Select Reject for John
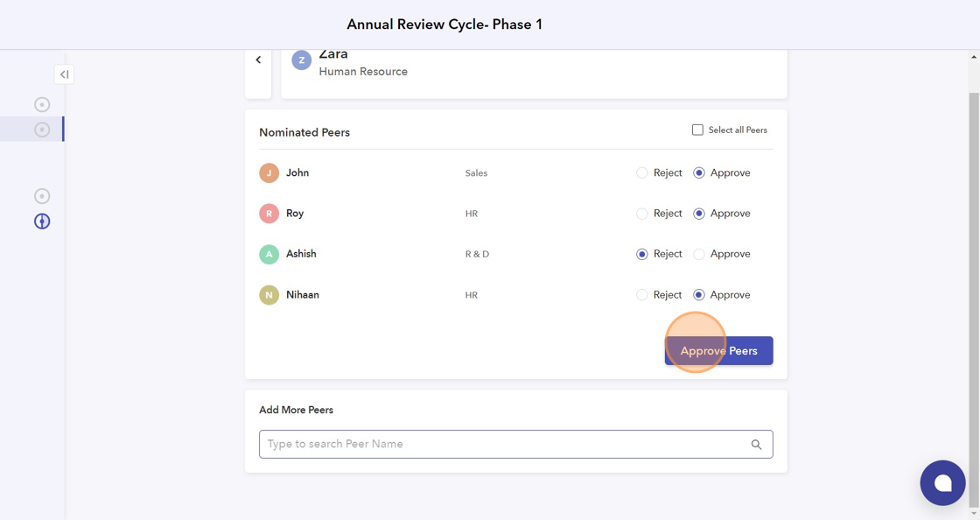Screen dimensions: 980x520 click(642, 173)
